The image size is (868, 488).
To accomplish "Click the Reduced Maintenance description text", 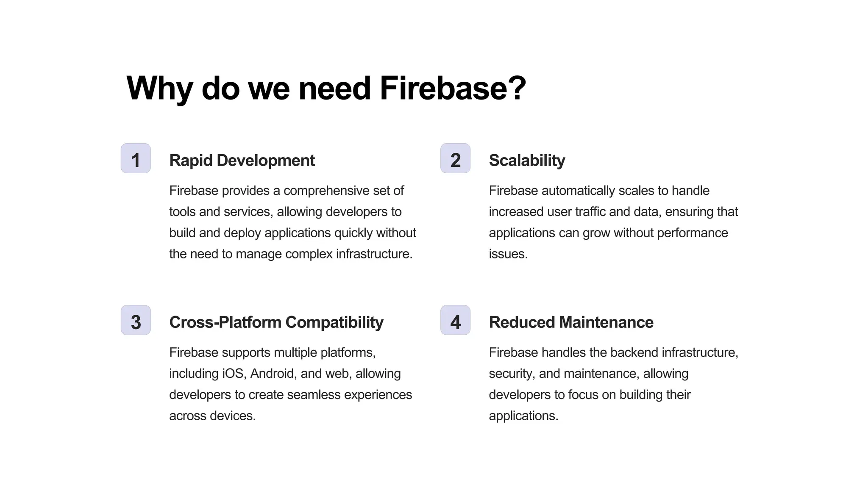I will tap(613, 384).
